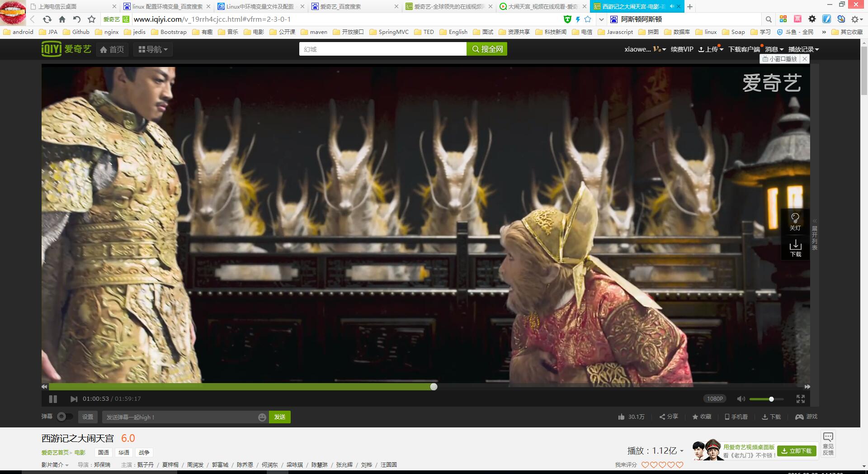Click the browser refresh icon
Screen dimensions: 868x474
[47, 19]
